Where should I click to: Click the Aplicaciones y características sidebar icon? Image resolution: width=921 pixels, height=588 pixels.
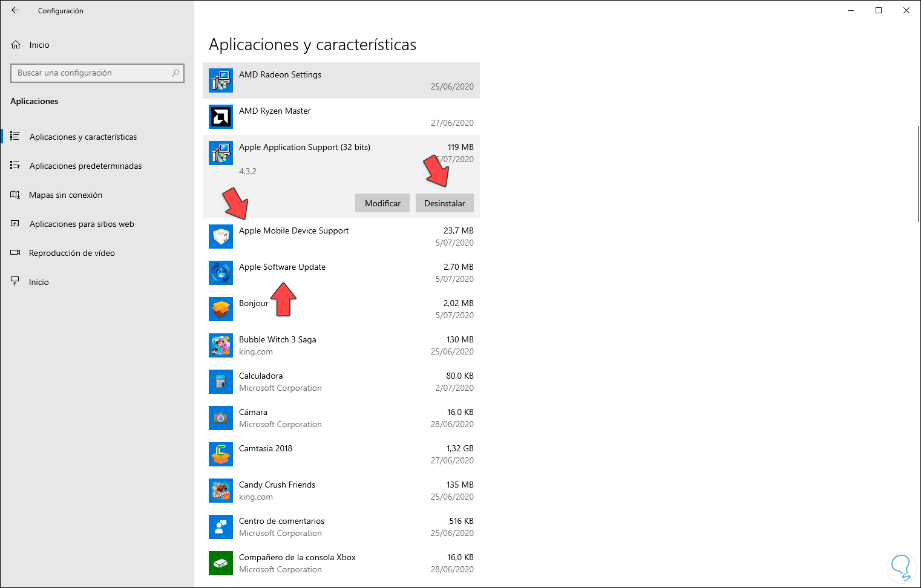coord(15,136)
